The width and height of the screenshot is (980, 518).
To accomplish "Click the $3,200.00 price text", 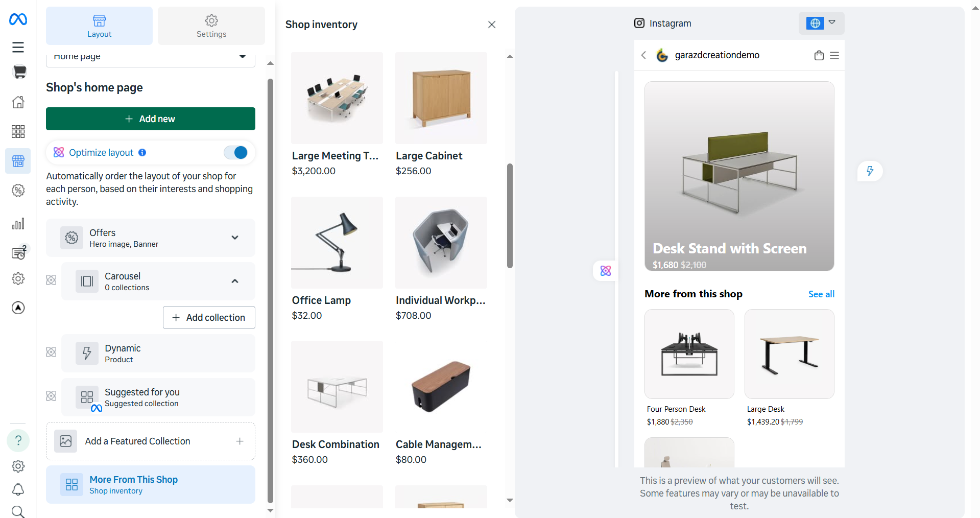I will [x=314, y=171].
